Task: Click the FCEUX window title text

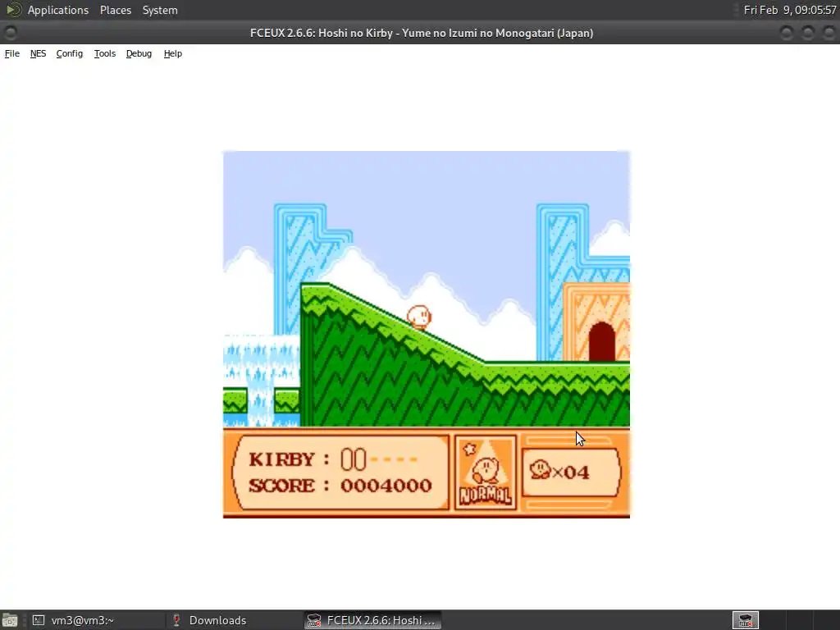Action: tap(422, 33)
